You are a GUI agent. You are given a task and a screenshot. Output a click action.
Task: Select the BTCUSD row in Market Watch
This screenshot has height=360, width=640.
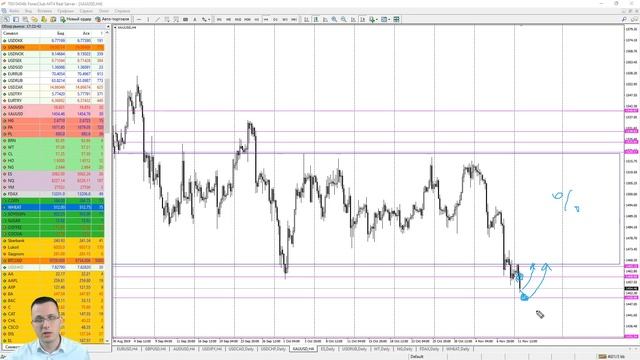coord(53,260)
